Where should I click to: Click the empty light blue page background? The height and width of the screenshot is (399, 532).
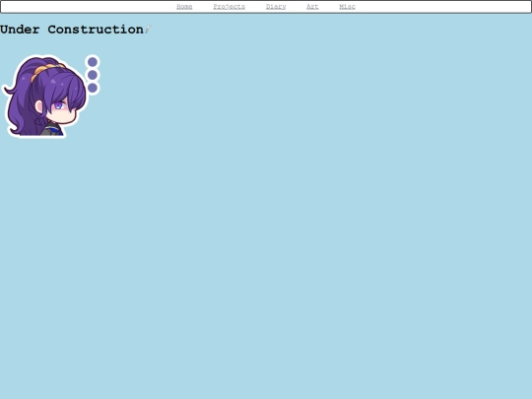[x=305, y=221]
